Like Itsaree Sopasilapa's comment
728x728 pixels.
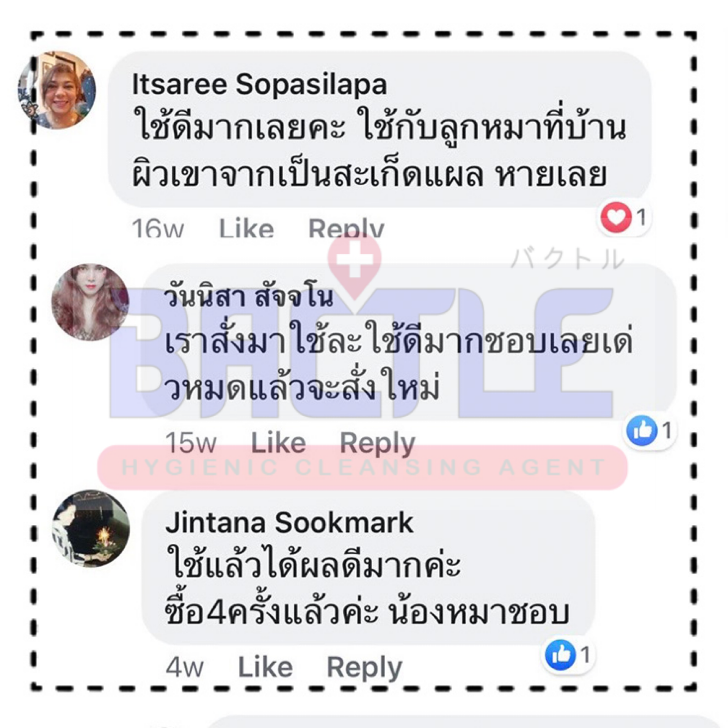(x=246, y=228)
